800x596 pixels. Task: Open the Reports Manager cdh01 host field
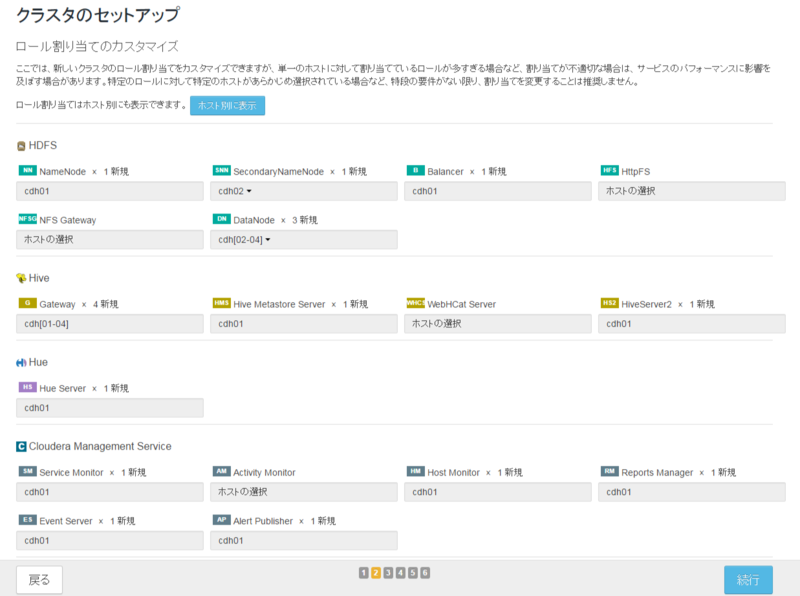coord(691,492)
